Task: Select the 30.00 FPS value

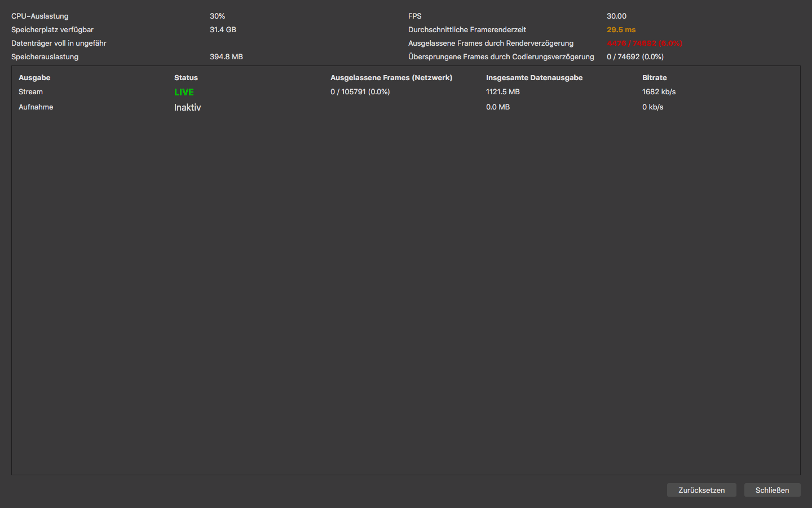Action: 616,16
